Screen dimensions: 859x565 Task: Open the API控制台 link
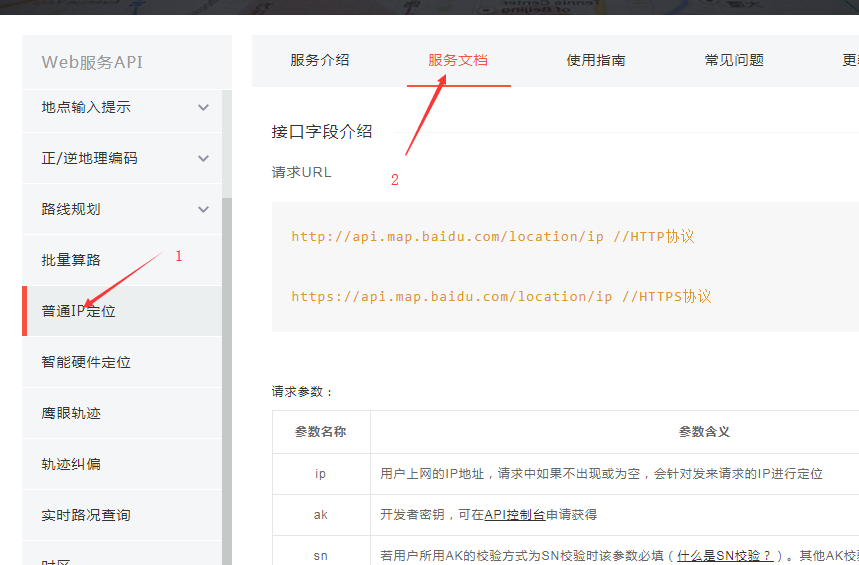(x=515, y=515)
